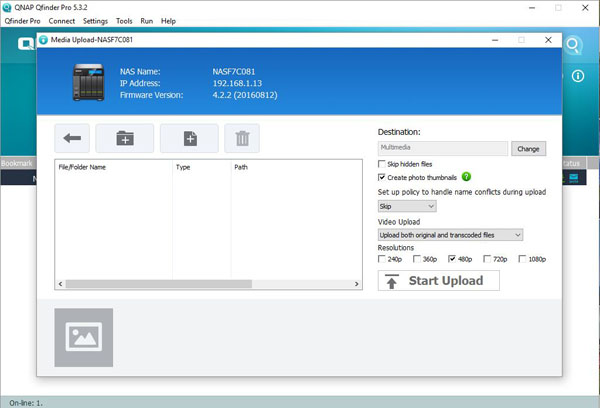Image resolution: width=600 pixels, height=408 pixels.
Task: Enable 240p resolution
Action: [382, 259]
